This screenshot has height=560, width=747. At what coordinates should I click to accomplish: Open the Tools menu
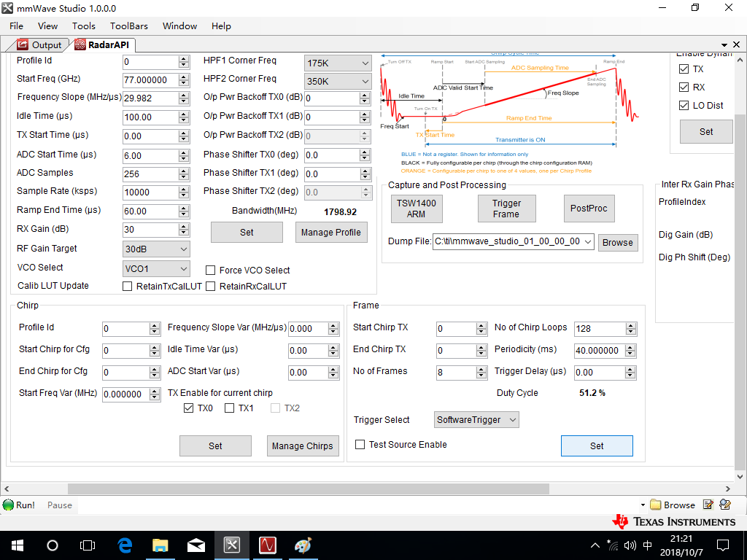point(84,26)
